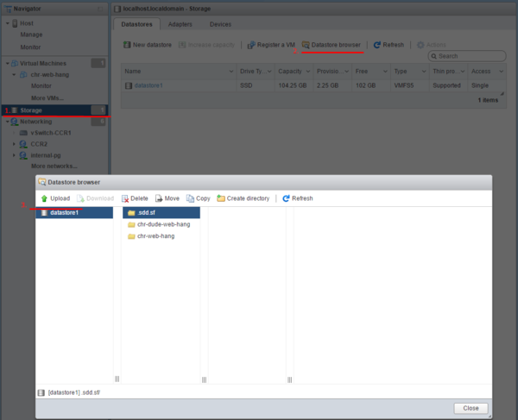Click the Actions button in toolbar

(x=432, y=45)
